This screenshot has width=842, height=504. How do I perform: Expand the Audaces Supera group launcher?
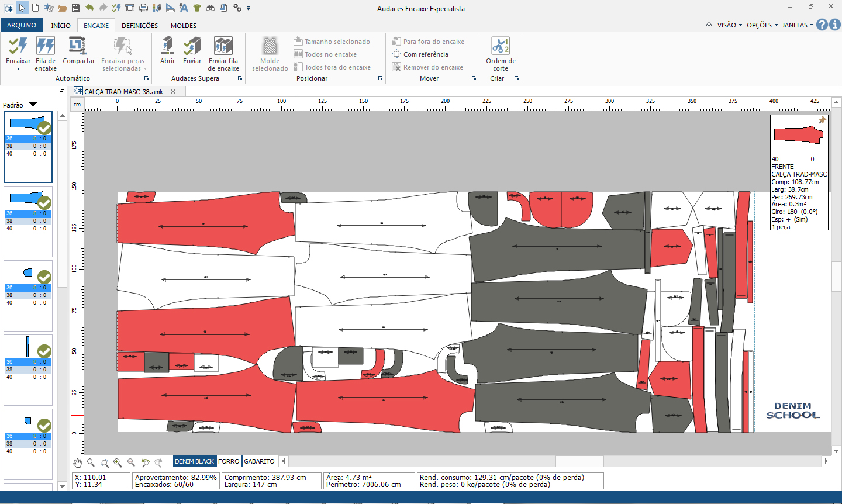pos(240,78)
